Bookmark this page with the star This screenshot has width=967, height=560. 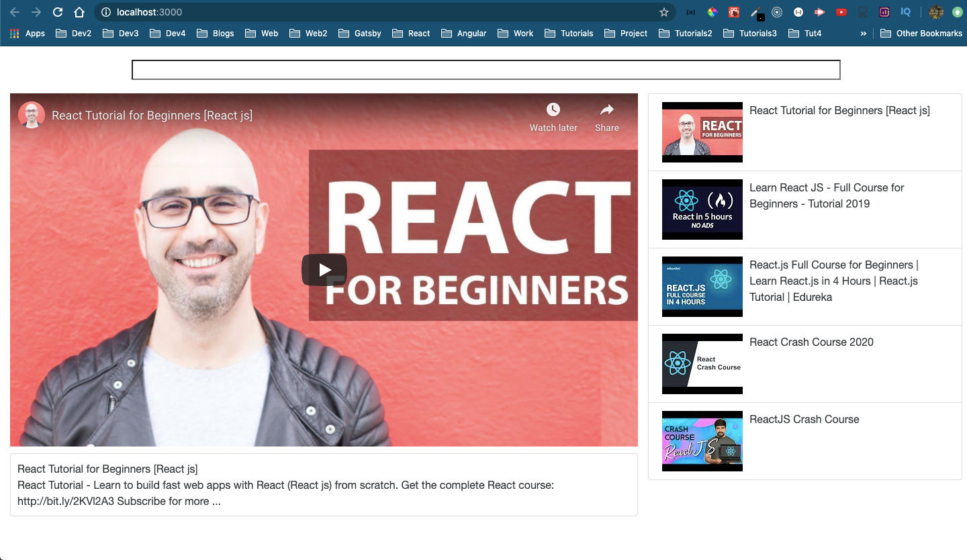(664, 12)
